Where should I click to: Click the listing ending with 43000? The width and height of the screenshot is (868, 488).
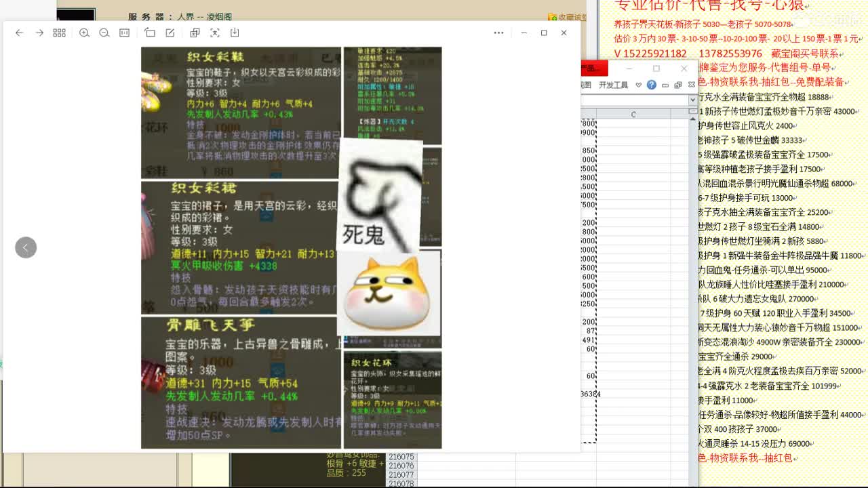tap(776, 111)
